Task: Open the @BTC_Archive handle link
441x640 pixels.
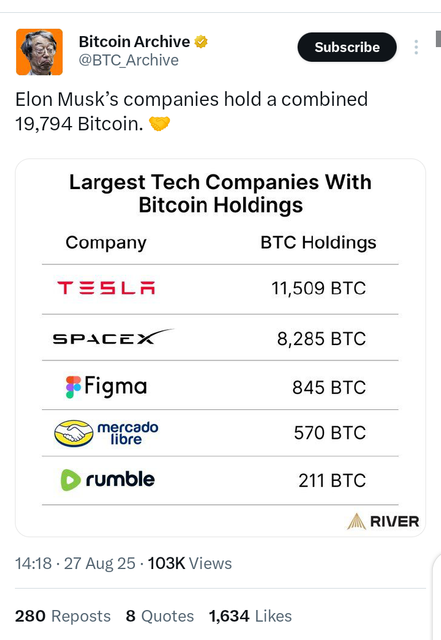Action: (x=129, y=60)
